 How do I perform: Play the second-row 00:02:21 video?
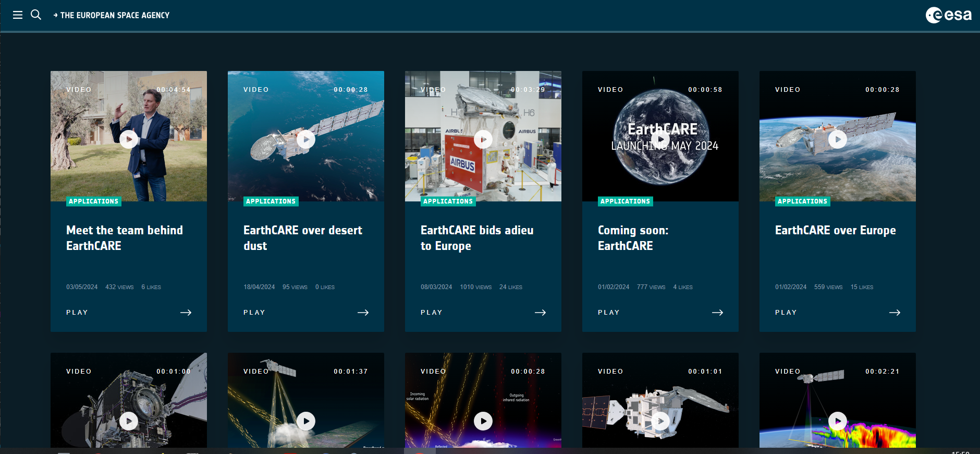[838, 421]
